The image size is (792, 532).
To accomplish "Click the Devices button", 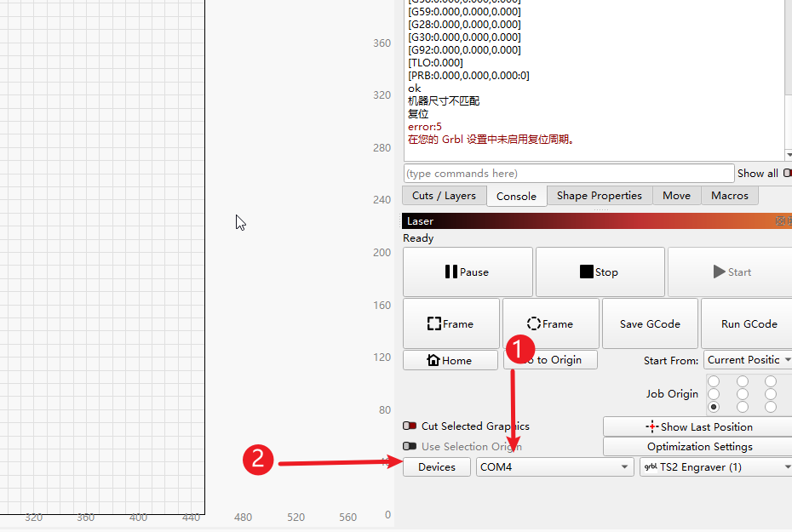I will 436,466.
